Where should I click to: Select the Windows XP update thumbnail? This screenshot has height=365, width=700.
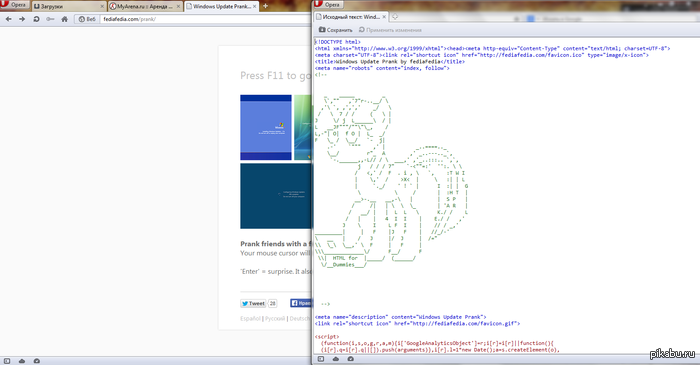click(266, 127)
